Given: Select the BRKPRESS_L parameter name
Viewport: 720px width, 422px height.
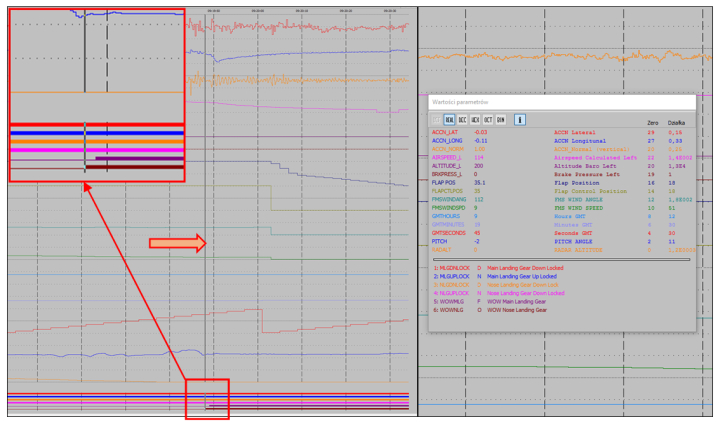Looking at the screenshot, I should pos(447,174).
